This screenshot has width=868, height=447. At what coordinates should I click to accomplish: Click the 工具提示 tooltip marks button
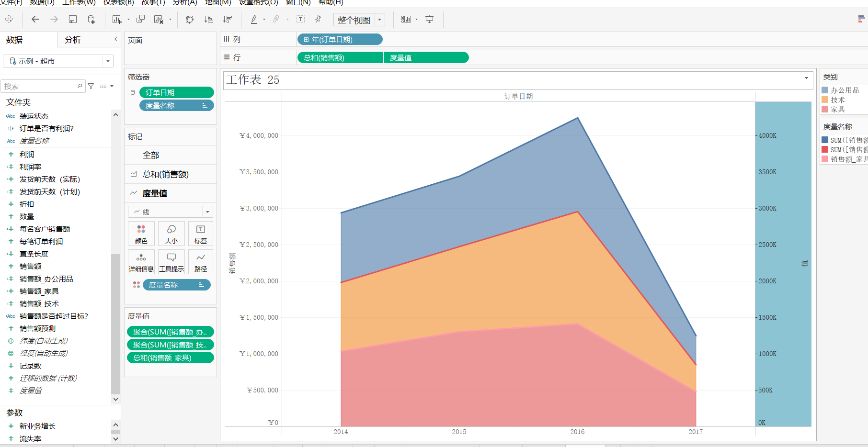(x=171, y=262)
